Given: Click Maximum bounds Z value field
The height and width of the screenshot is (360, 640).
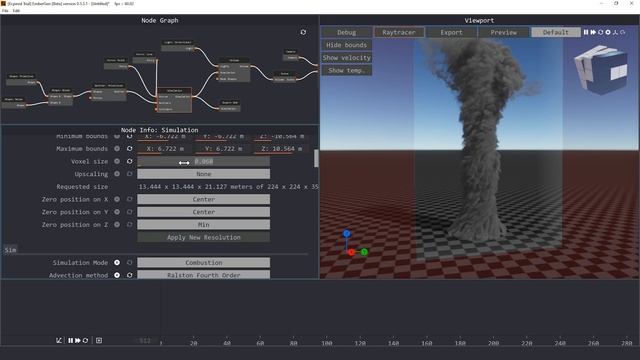Looking at the screenshot, I should tap(282, 149).
